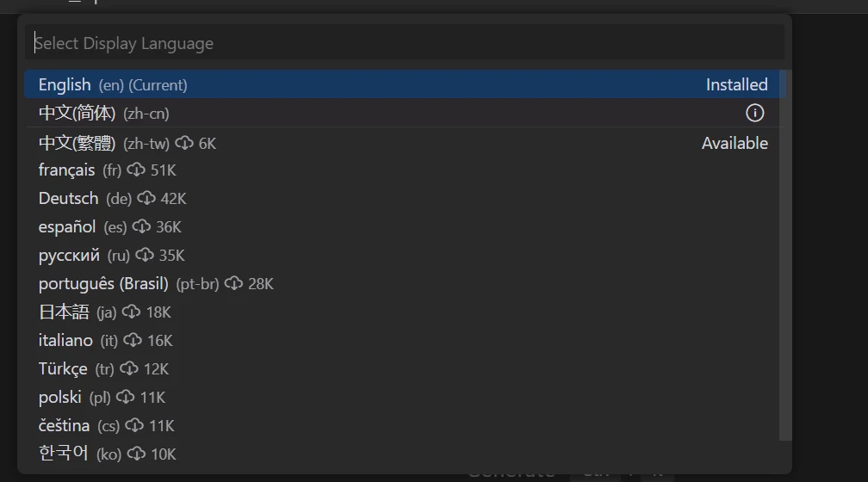The image size is (868, 482).
Task: Click the download cloud icon next to français
Action: click(136, 170)
